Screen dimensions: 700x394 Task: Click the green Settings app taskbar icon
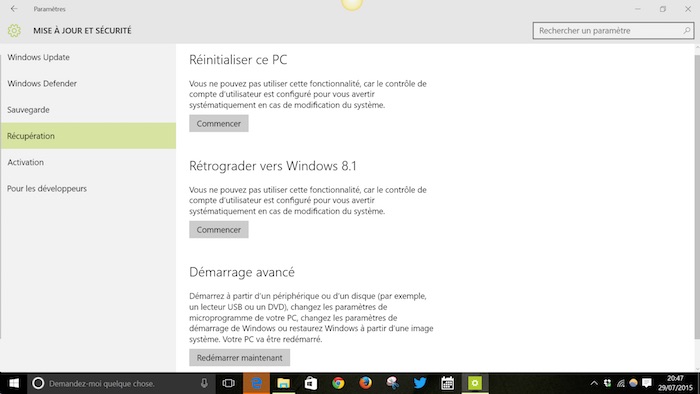pos(475,383)
